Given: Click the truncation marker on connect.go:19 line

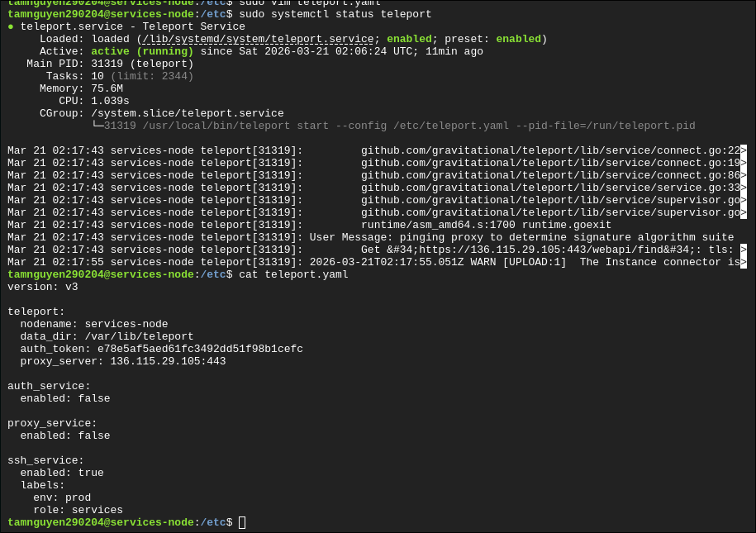Looking at the screenshot, I should [744, 163].
